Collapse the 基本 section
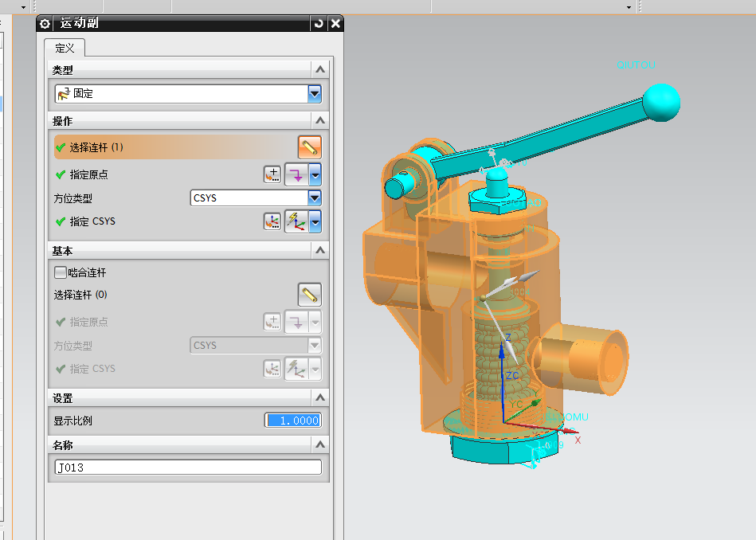The height and width of the screenshot is (540, 756). 320,251
